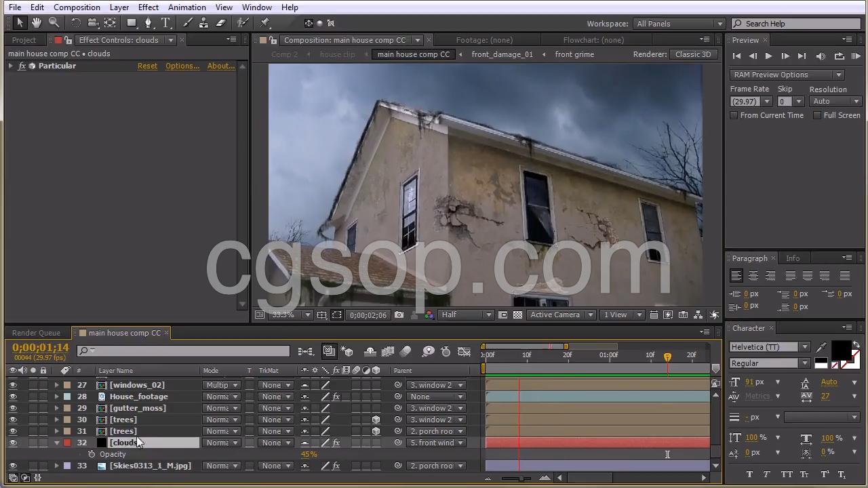Select the Puppet Pin tool
The height and width of the screenshot is (488, 868).
(x=265, y=23)
